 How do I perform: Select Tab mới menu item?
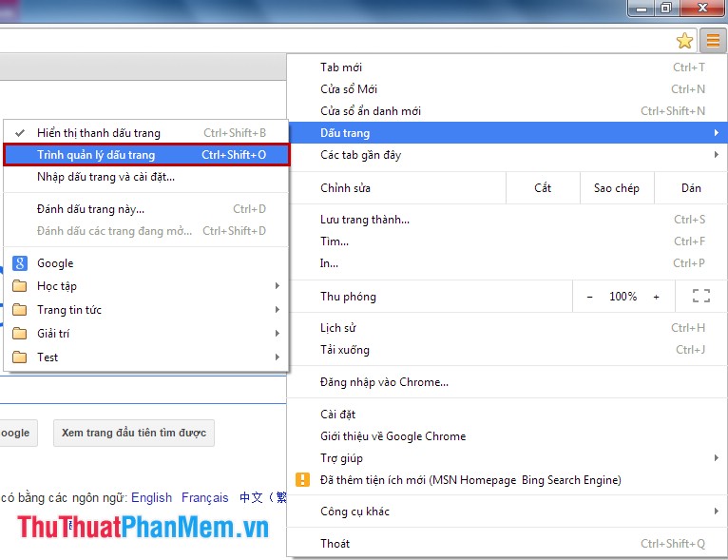[x=507, y=68]
